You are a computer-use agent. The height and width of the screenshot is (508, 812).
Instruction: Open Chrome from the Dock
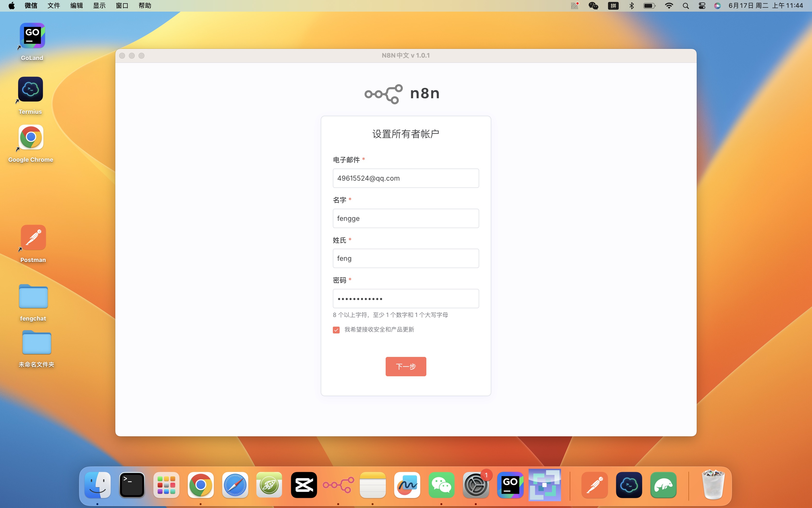tap(201, 485)
